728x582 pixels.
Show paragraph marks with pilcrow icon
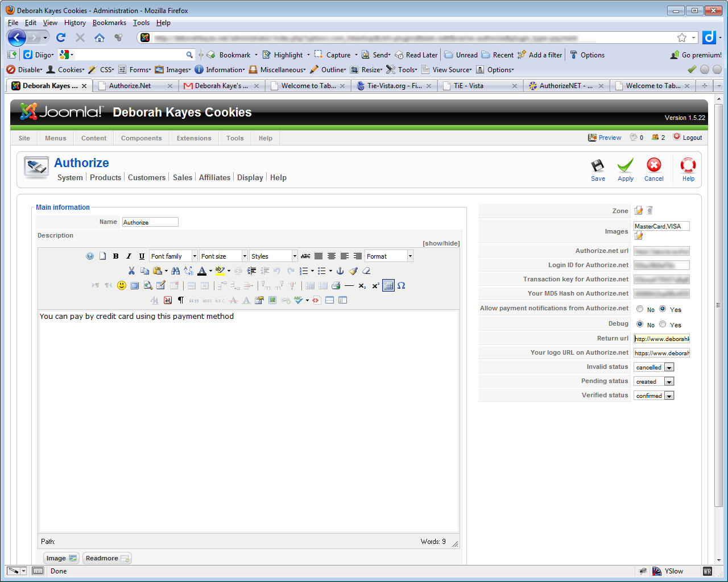pos(181,300)
